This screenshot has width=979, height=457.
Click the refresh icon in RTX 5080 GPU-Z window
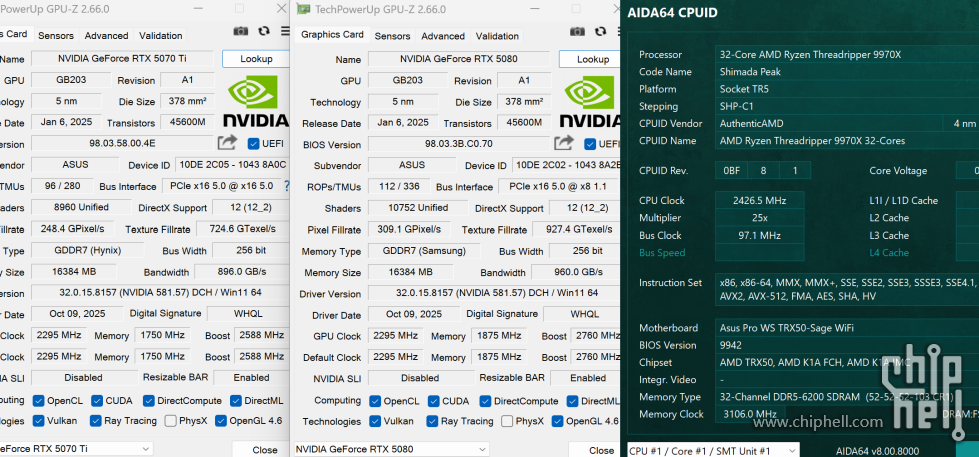[x=601, y=34]
